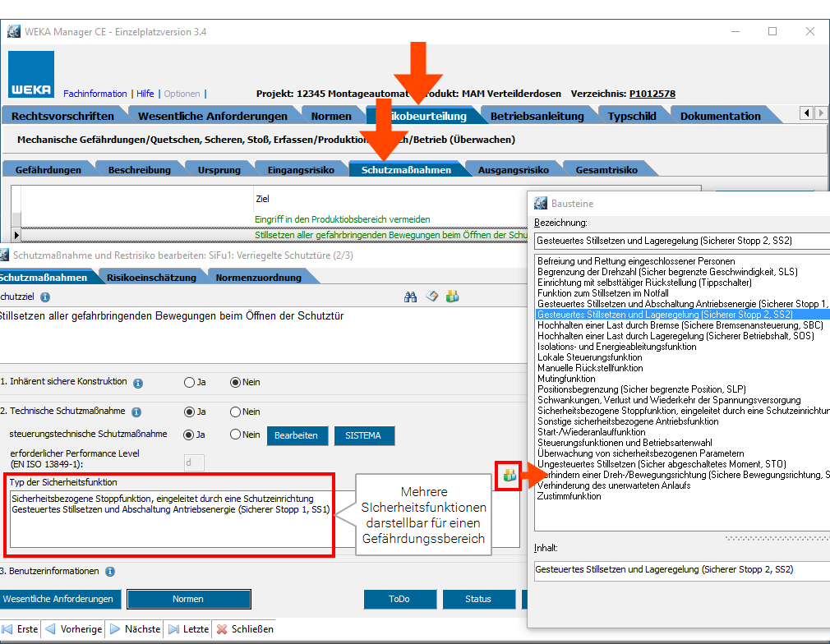
Task: Show info for Inhärent sichere Konstruktion
Action: (x=138, y=383)
